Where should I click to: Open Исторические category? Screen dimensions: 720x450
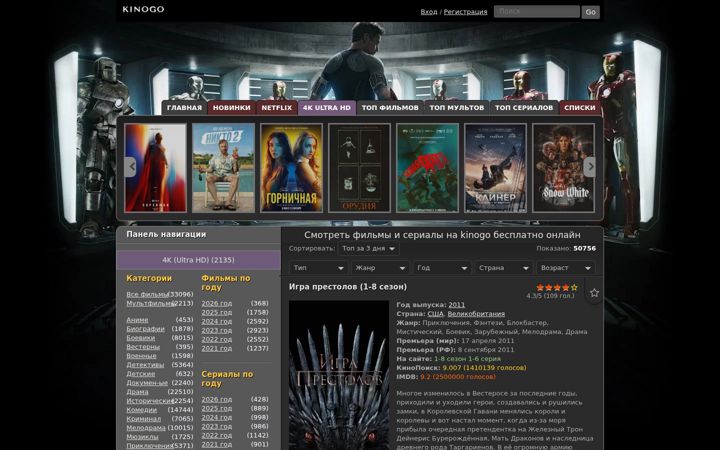pyautogui.click(x=150, y=401)
